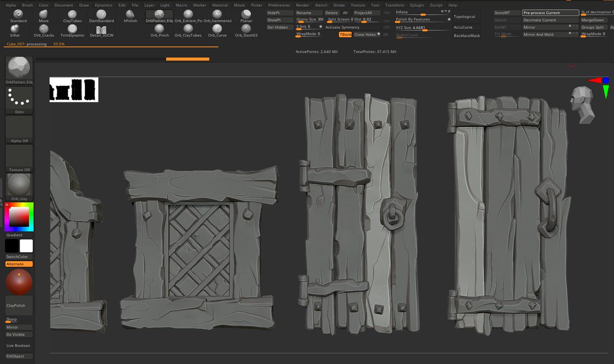Viewport: 614px width, 364px height.
Task: Select the Move brush
Action: [44, 16]
